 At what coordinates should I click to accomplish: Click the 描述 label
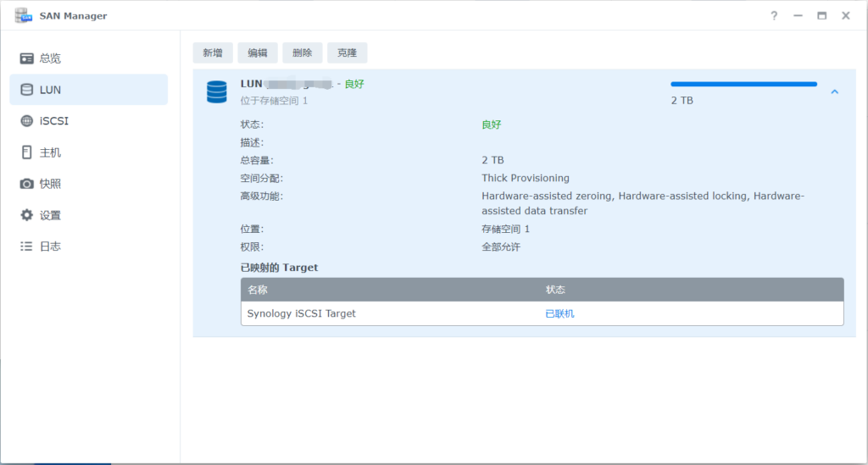(x=252, y=142)
